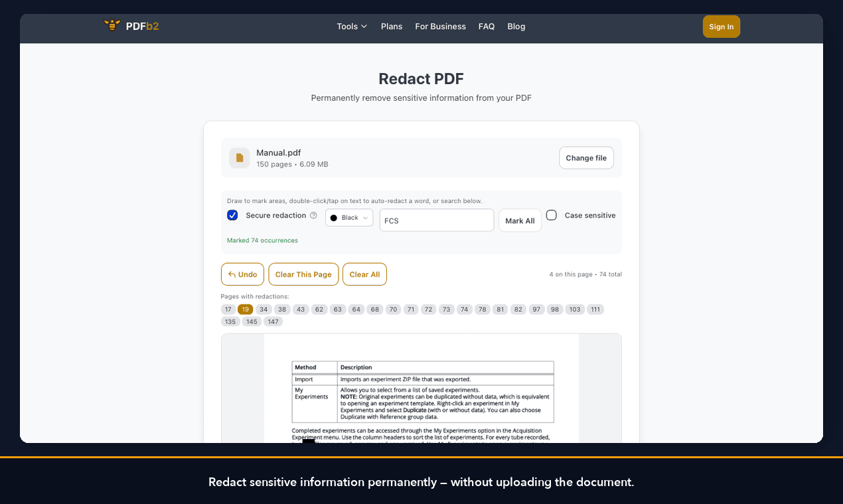Click the Clear All button
Screen dimensions: 843x504
point(364,274)
